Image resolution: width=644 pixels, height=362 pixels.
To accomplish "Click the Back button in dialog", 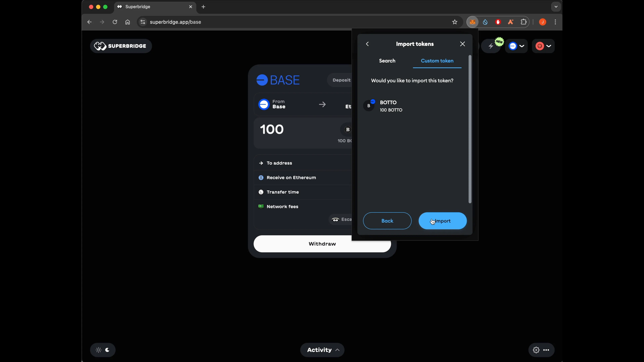I will (x=387, y=221).
